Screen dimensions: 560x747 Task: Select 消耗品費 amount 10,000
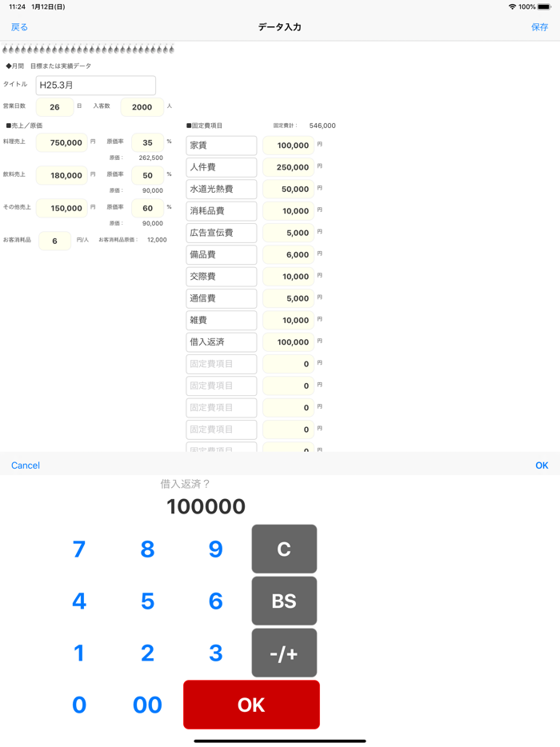pyautogui.click(x=288, y=211)
